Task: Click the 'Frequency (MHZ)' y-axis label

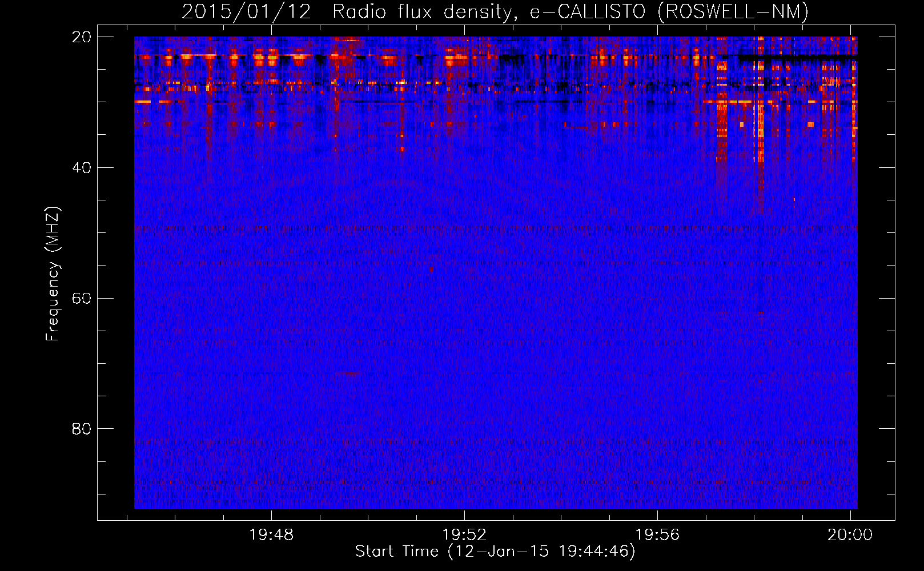Action: pyautogui.click(x=53, y=274)
